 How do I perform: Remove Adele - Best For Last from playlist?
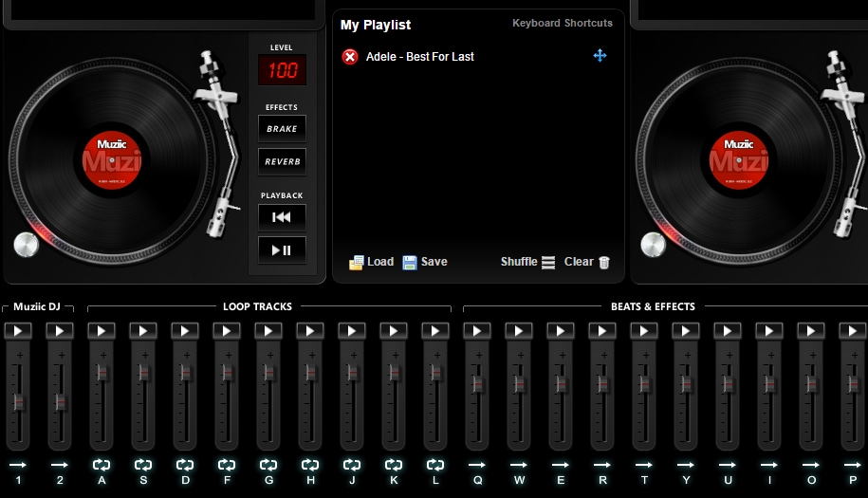pyautogui.click(x=350, y=57)
